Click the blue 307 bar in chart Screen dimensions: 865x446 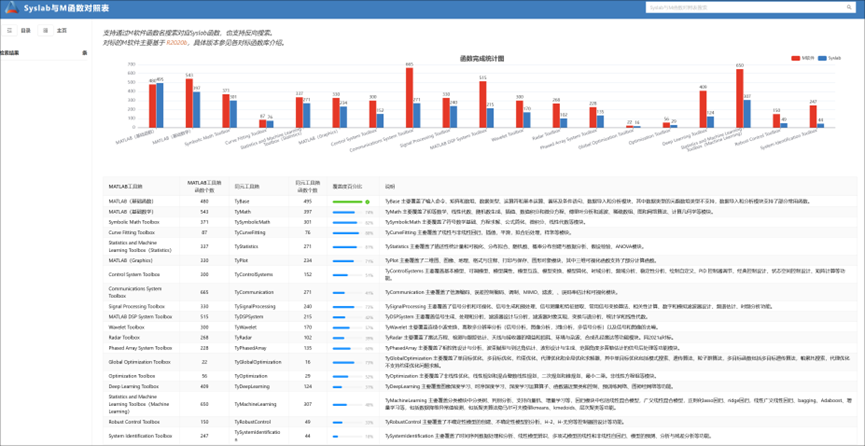747,114
